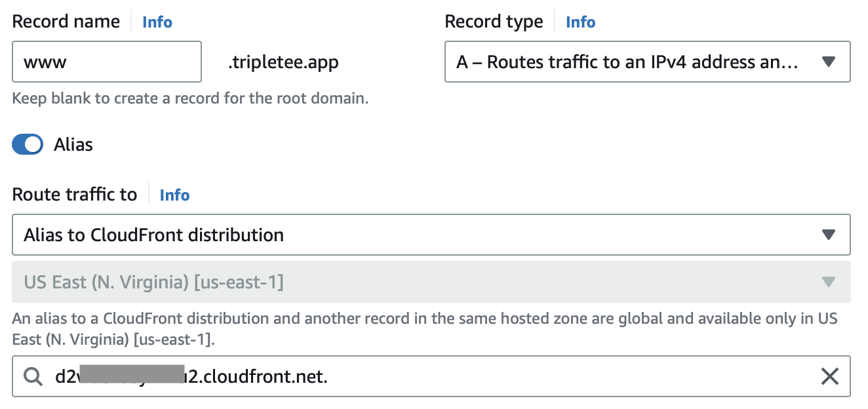Click the "Route traffic to" section label
This screenshot has height=409, width=868.
(x=75, y=195)
